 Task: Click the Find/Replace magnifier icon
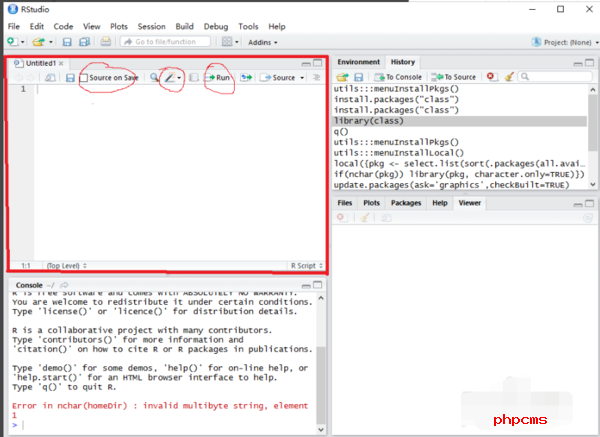[154, 78]
